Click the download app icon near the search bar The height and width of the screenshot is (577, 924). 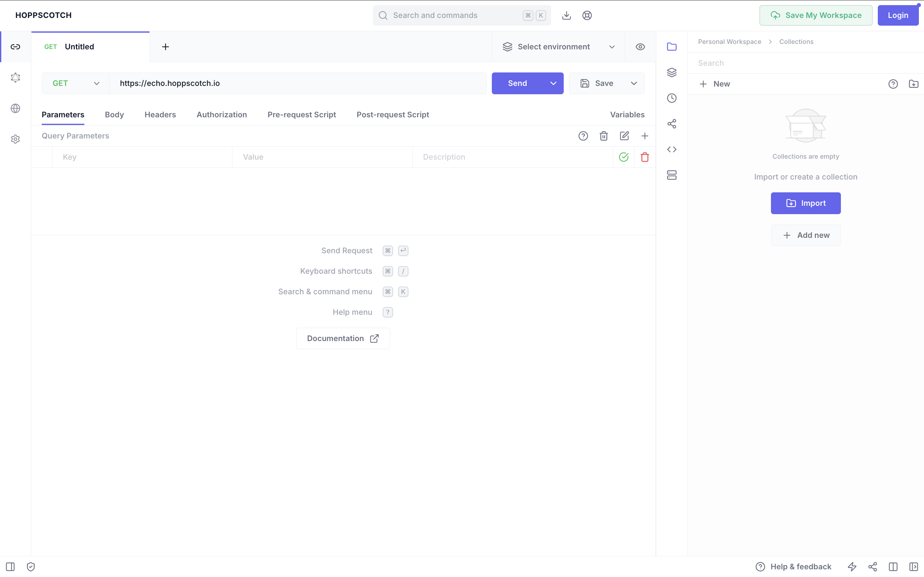click(566, 15)
